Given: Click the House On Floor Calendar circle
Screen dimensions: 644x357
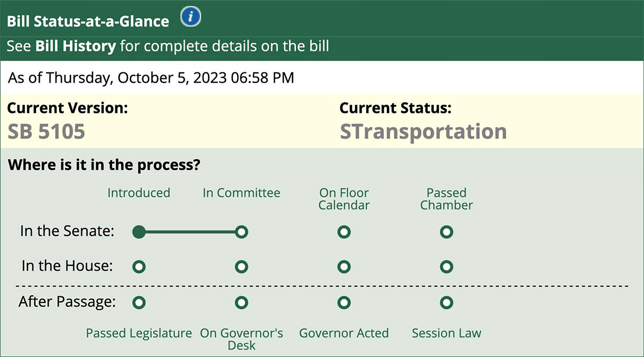Looking at the screenshot, I should 344,266.
